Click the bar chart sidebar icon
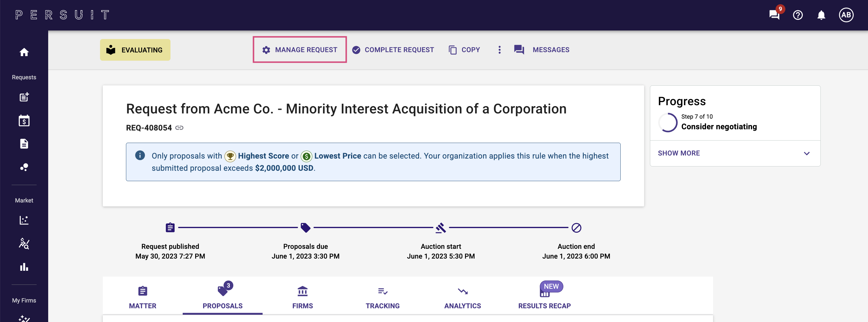This screenshot has width=868, height=322. pyautogui.click(x=24, y=267)
